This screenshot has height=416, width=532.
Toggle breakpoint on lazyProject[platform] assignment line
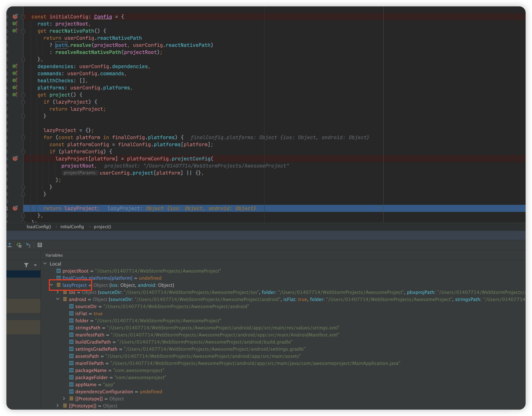click(15, 158)
